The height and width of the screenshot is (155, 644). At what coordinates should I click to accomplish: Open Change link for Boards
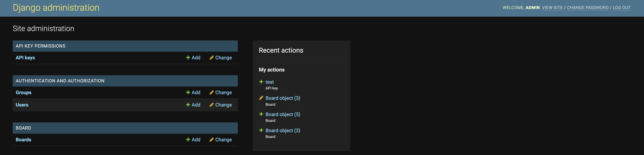(x=224, y=139)
